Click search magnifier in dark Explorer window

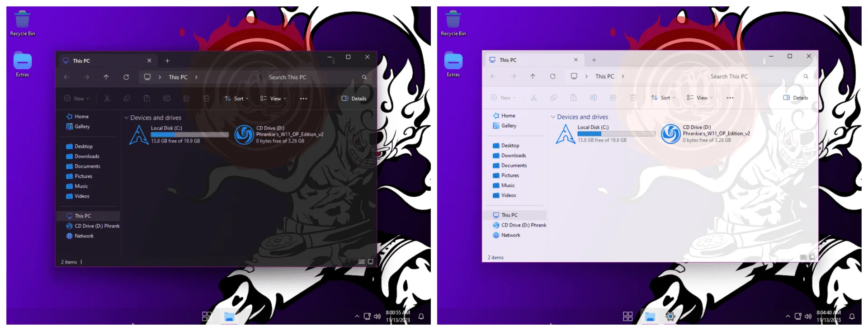(x=364, y=77)
